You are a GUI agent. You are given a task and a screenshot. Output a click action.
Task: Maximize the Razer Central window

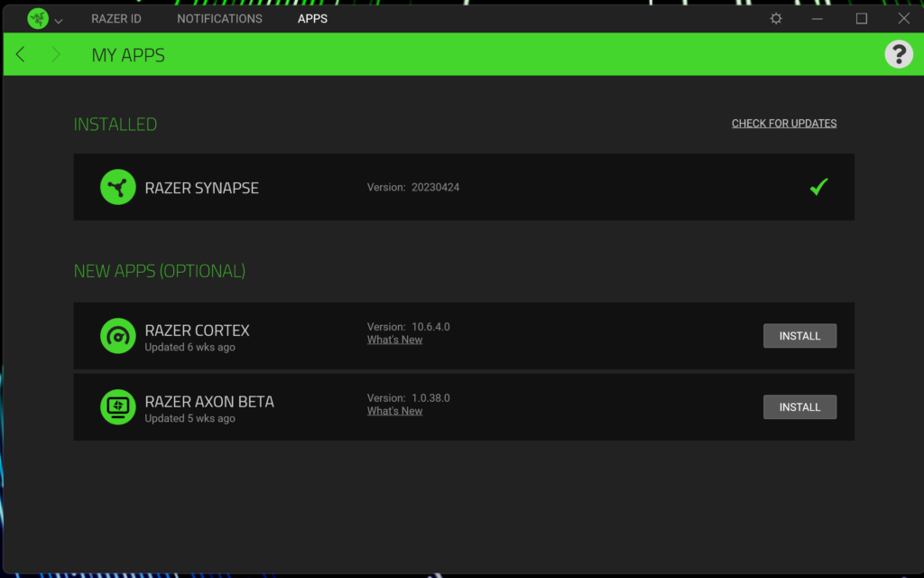(x=862, y=18)
